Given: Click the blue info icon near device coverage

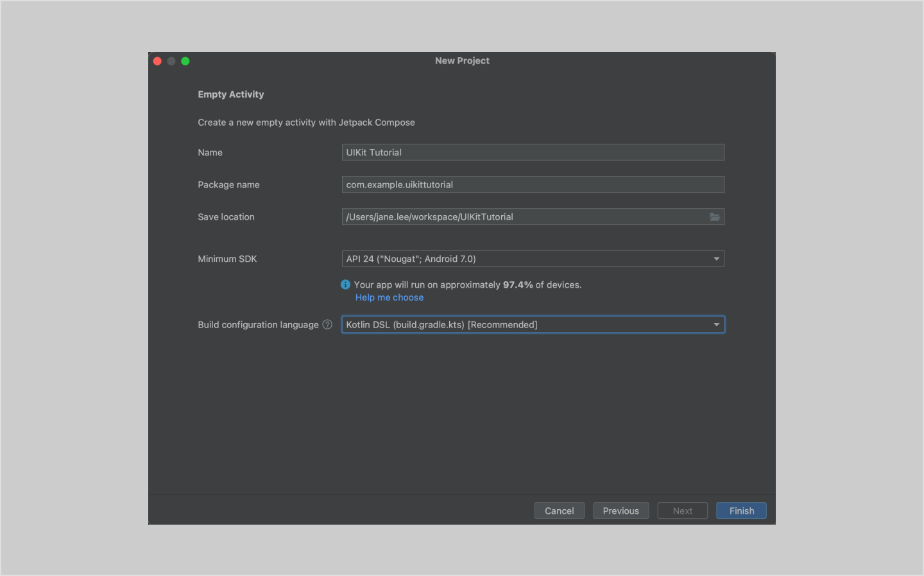Looking at the screenshot, I should tap(345, 284).
